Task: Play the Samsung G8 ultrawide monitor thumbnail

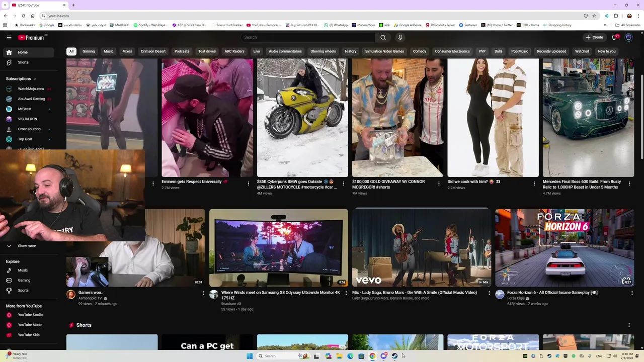Action: click(x=279, y=248)
